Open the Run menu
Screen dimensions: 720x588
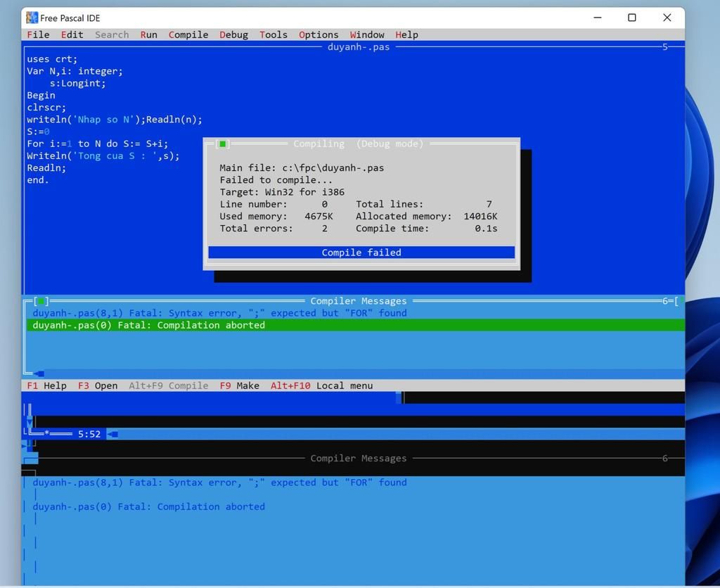coord(149,35)
